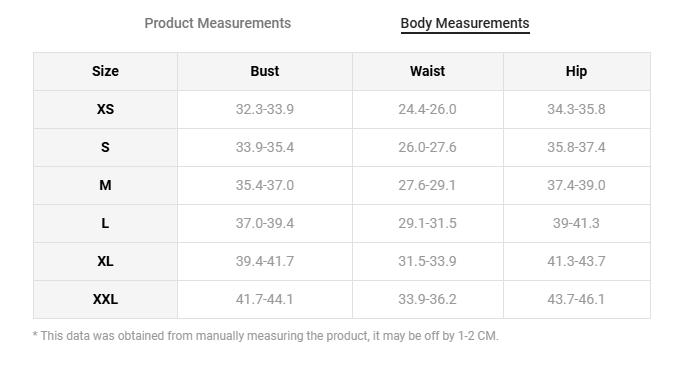Click the Size column header
The width and height of the screenshot is (674, 374).
tap(105, 71)
